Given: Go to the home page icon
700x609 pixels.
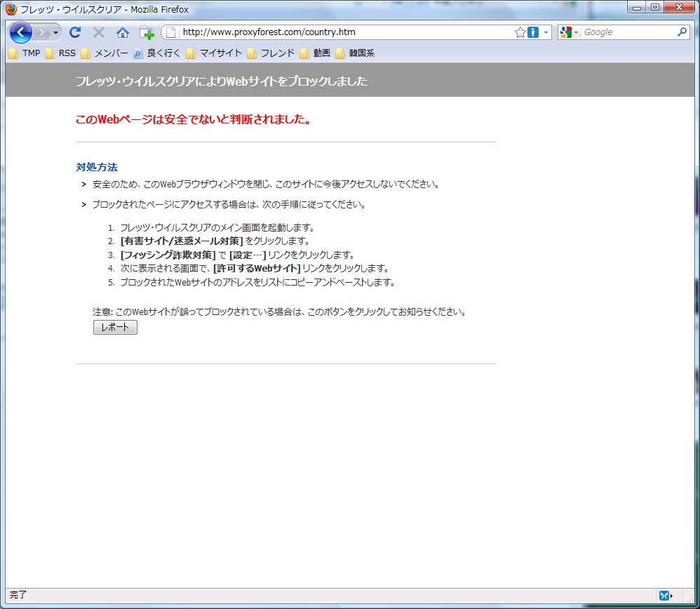Looking at the screenshot, I should [x=123, y=32].
